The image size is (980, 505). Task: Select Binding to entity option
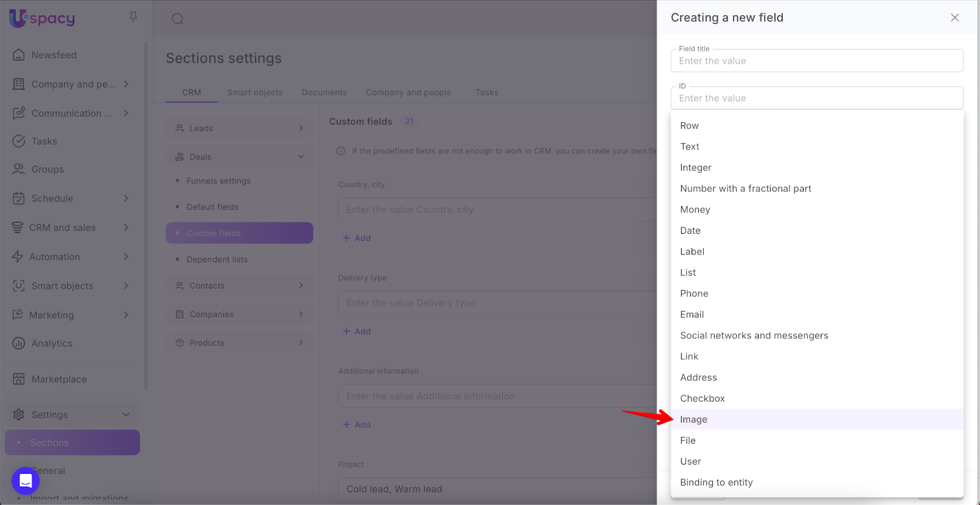(x=716, y=482)
